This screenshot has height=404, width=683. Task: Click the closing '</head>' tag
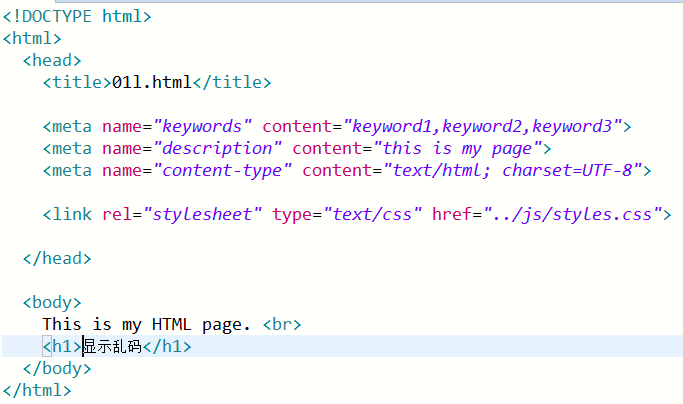(57, 259)
